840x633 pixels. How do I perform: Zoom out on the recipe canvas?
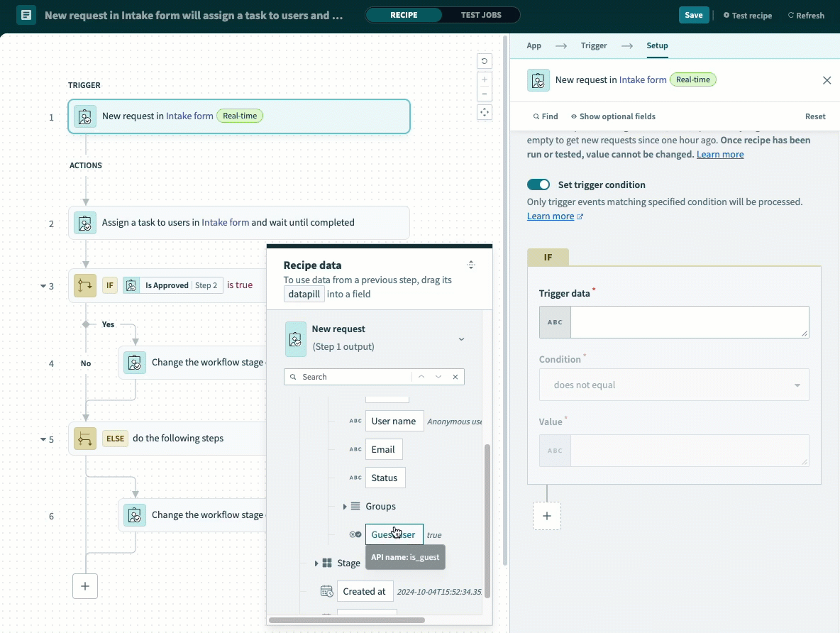[484, 94]
